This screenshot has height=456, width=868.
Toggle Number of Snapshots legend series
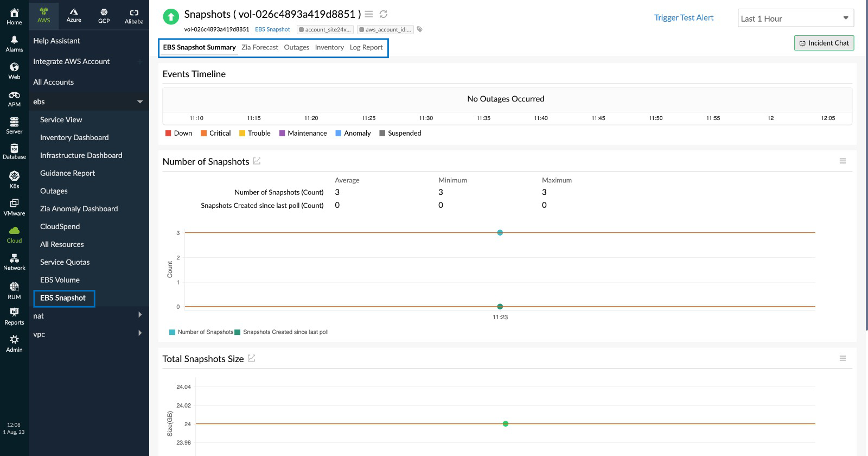point(201,332)
